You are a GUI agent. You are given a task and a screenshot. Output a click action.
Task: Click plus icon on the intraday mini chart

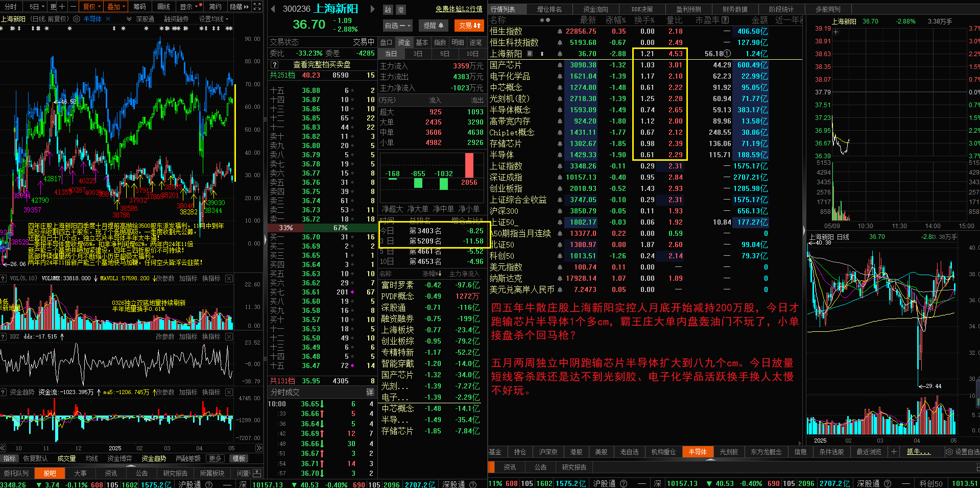836,32
